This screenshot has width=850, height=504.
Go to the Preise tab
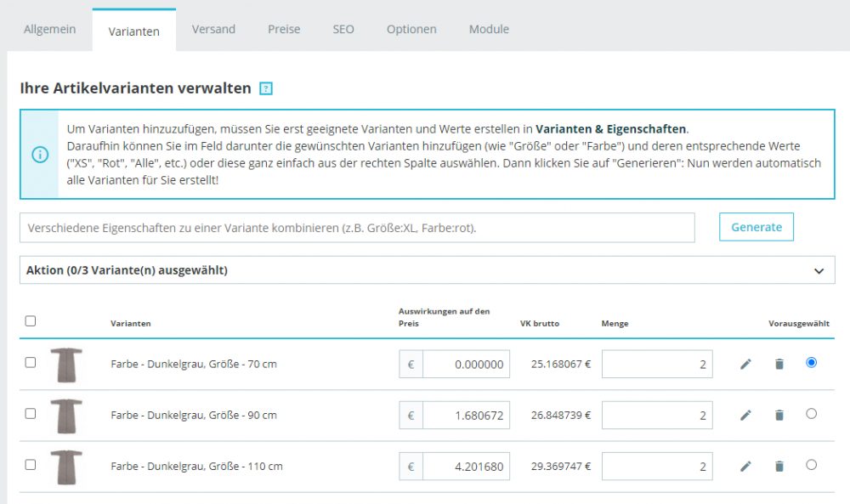pyautogui.click(x=284, y=29)
